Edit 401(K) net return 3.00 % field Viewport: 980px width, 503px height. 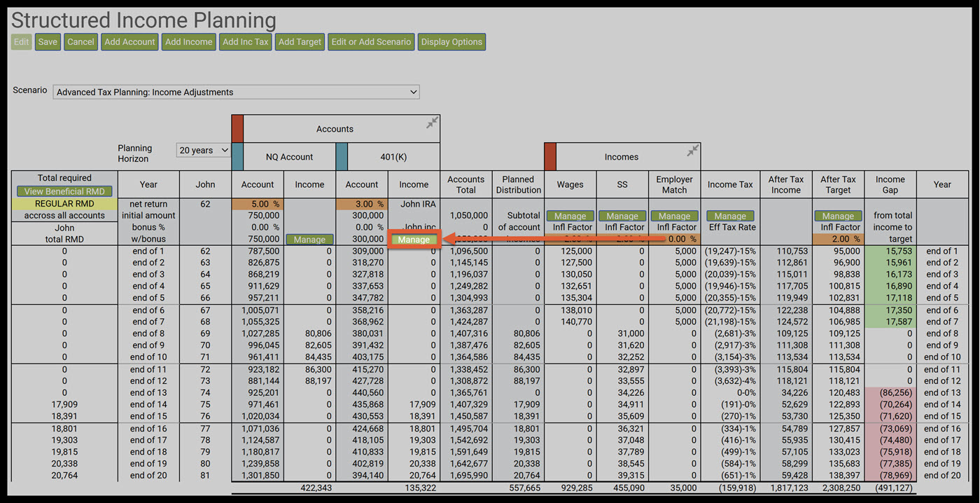tap(362, 204)
